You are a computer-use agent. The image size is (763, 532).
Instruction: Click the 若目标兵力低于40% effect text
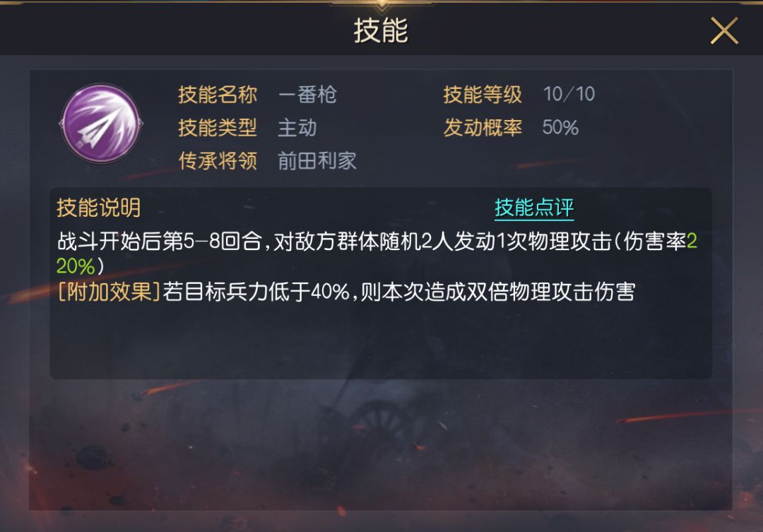click(x=256, y=292)
